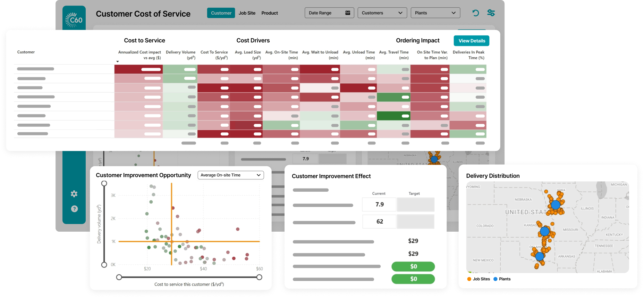Click the left handle of cost slider
Image resolution: width=644 pixels, height=298 pixels.
119,277
